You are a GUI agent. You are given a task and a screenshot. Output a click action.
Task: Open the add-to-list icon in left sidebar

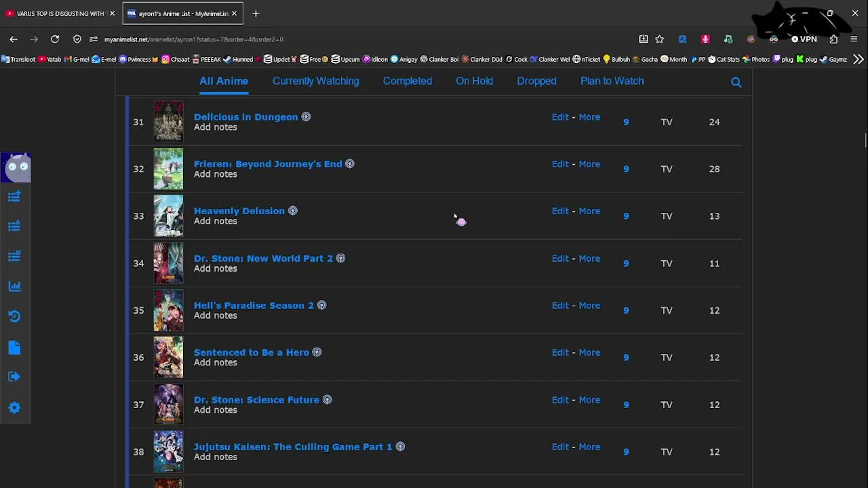click(14, 197)
